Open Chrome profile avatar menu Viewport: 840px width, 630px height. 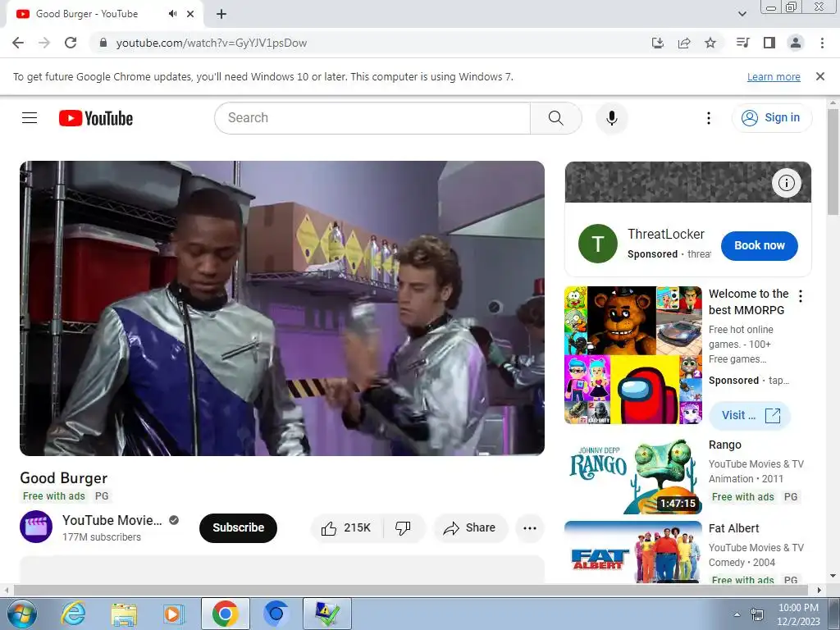[796, 43]
